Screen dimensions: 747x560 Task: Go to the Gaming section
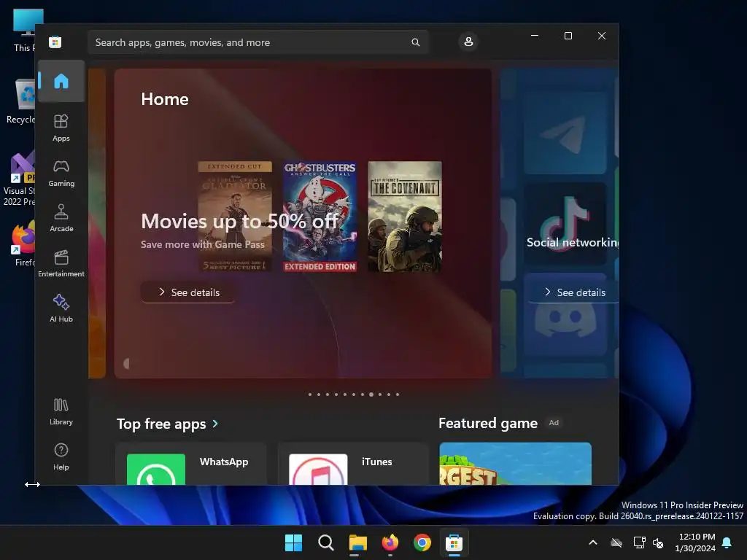pos(61,174)
